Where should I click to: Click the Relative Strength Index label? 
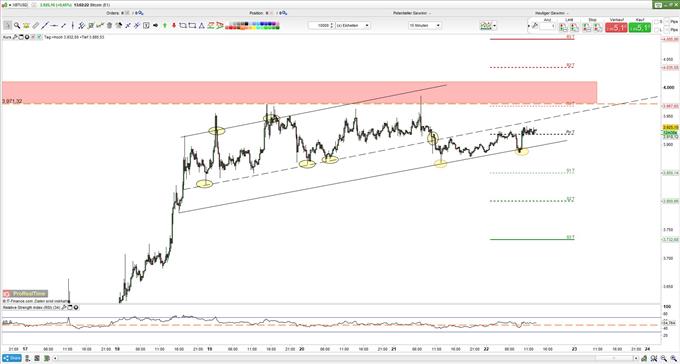31,308
